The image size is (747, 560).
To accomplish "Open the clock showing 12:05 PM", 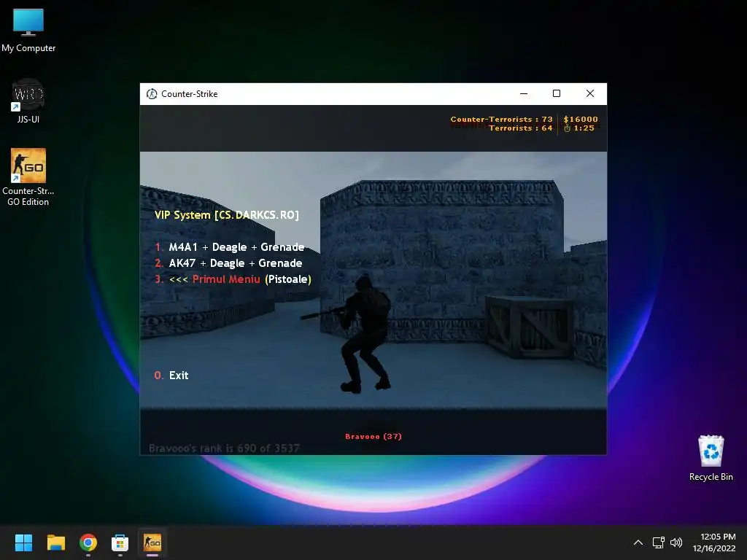I will pyautogui.click(x=714, y=542).
